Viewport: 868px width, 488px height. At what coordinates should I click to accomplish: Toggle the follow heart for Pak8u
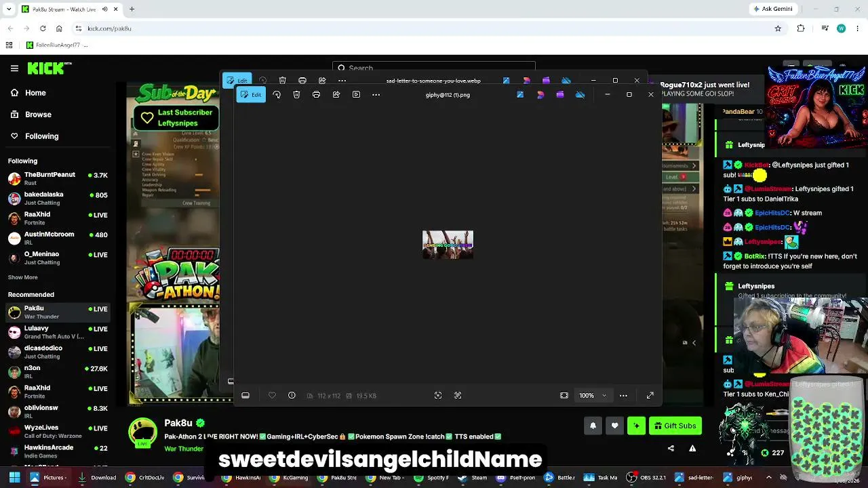[x=614, y=426]
